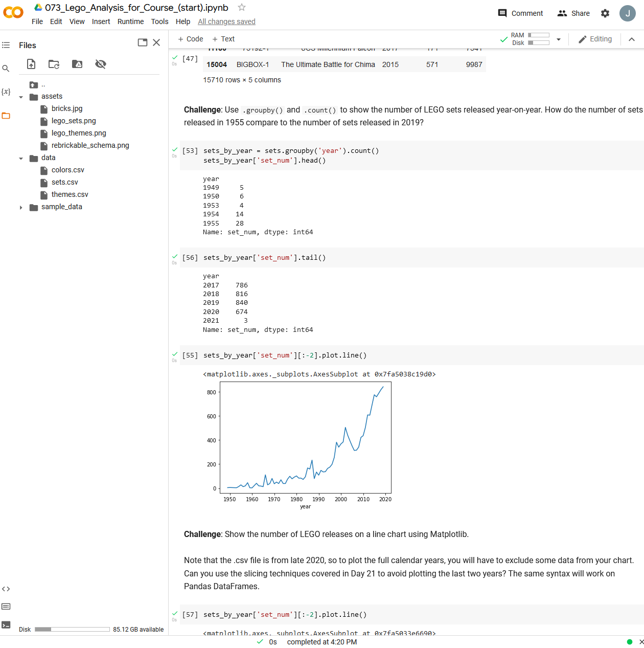The image size is (644, 648).
Task: Open the code snippets panel
Action: (6, 589)
